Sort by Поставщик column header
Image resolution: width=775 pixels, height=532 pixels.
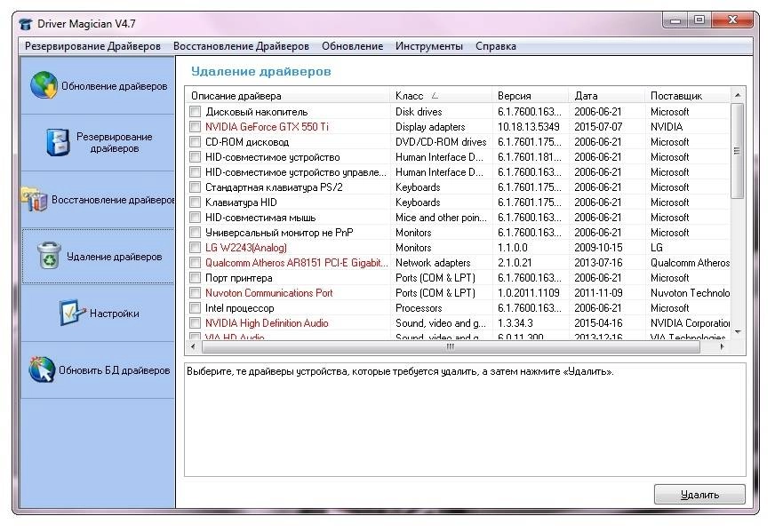[688, 95]
